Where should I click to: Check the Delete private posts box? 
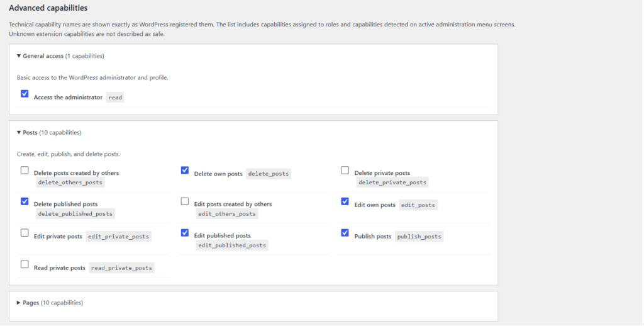point(345,170)
